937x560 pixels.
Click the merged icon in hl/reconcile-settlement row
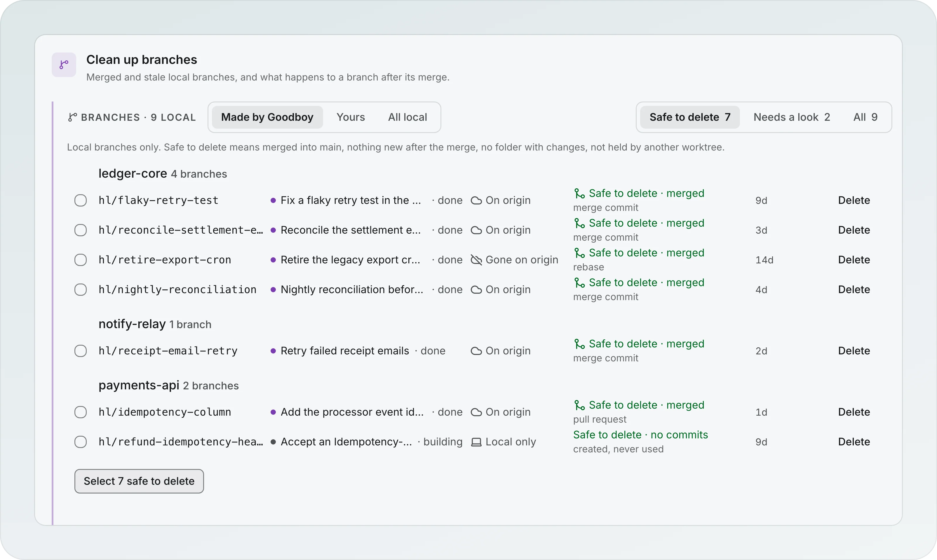pos(579,223)
